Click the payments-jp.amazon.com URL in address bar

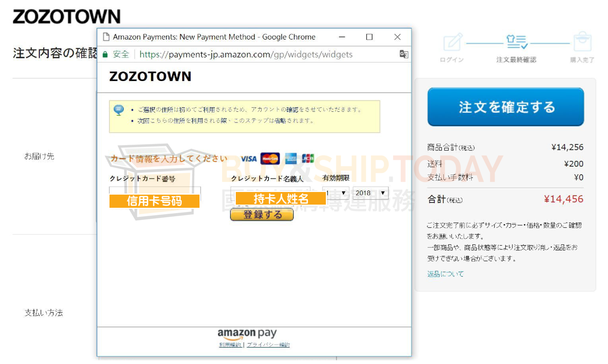click(246, 55)
